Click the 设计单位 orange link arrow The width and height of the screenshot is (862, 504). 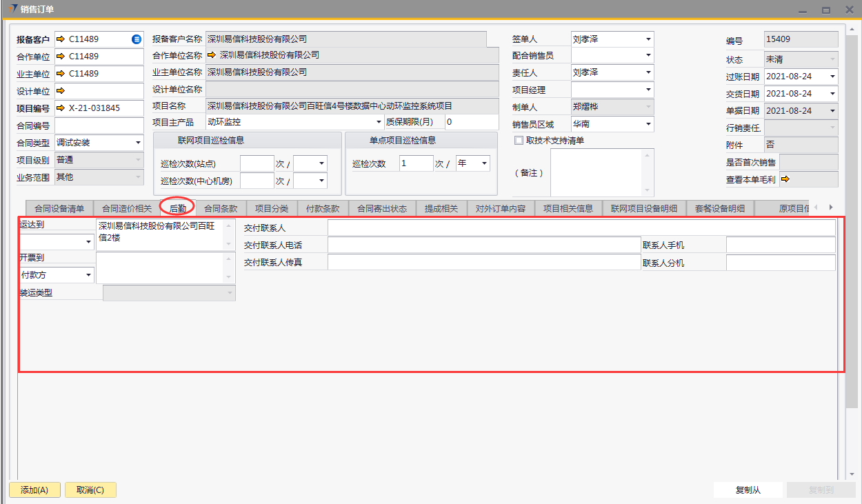pyautogui.click(x=60, y=90)
